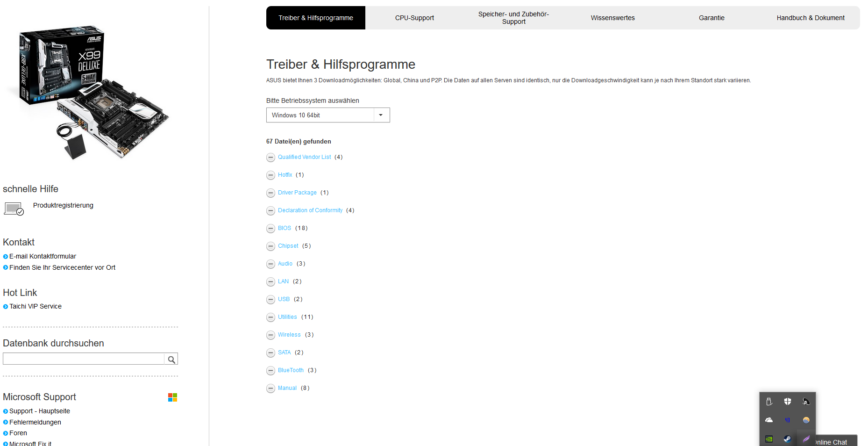The image size is (868, 446).
Task: Click the speaker audio manager tray icon
Action: [x=806, y=402]
